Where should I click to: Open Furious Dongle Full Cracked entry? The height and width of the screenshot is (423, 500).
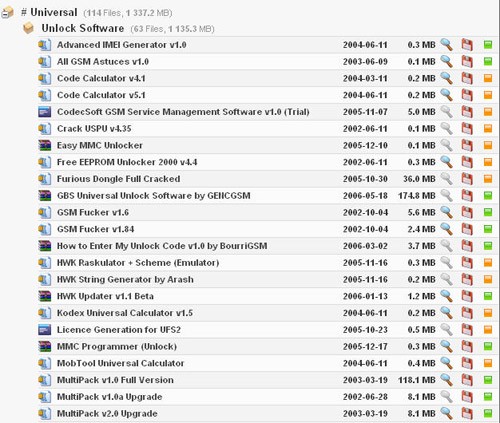tap(119, 179)
